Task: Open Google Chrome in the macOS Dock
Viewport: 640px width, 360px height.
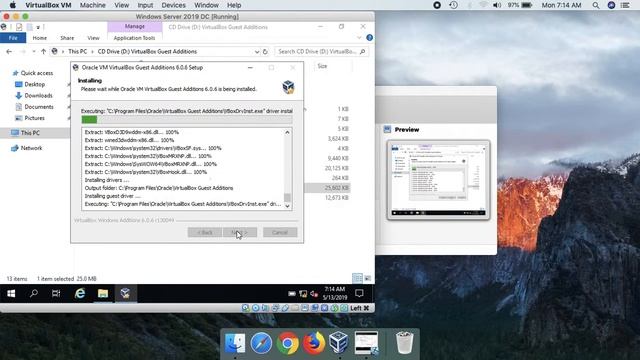Action: click(x=287, y=342)
